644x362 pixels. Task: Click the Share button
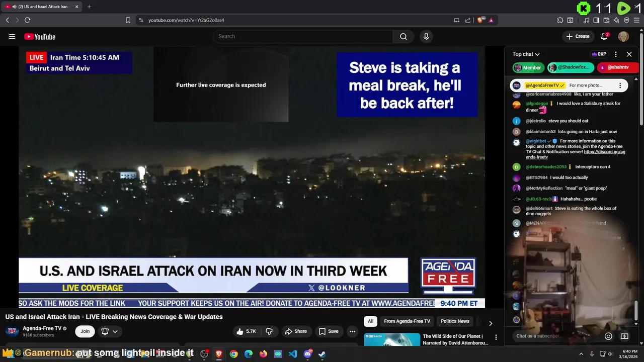(x=296, y=331)
